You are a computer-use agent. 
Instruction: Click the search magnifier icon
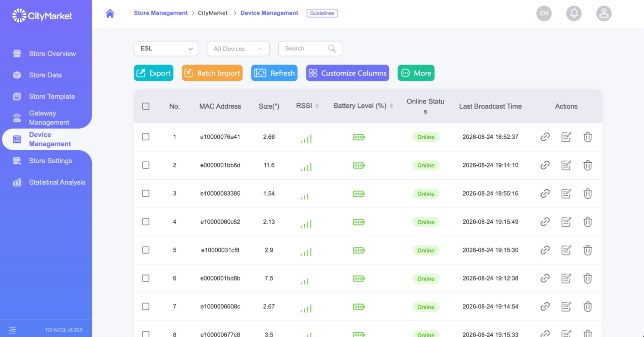click(331, 49)
